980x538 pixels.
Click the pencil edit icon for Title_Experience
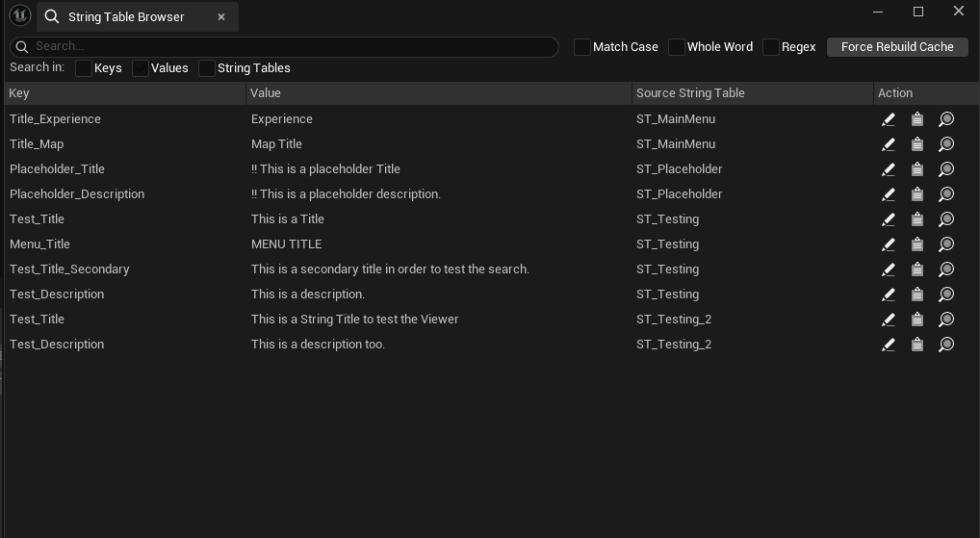pos(889,119)
